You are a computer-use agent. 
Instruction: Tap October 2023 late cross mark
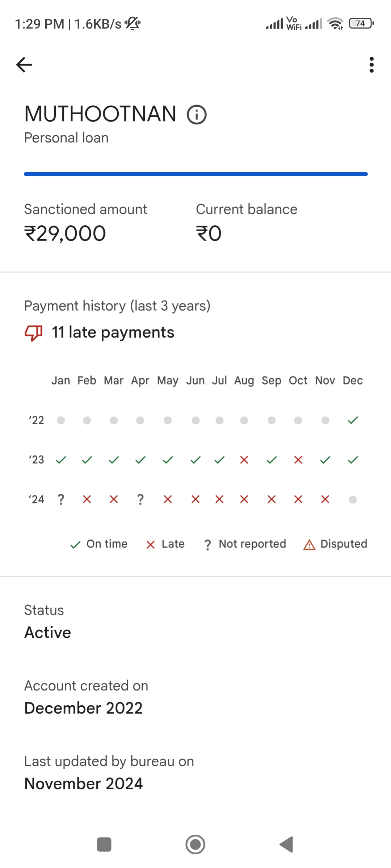(298, 460)
